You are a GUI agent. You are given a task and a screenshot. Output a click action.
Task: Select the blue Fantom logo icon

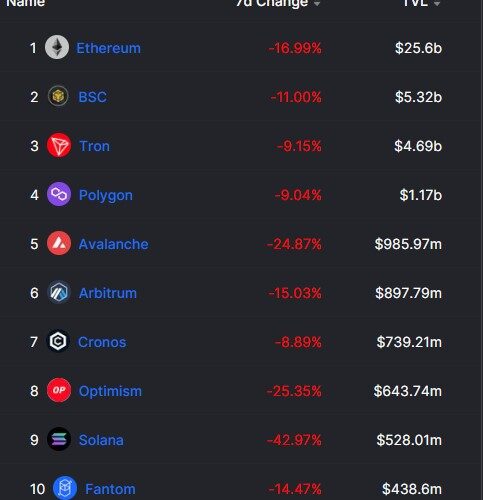[x=65, y=488]
